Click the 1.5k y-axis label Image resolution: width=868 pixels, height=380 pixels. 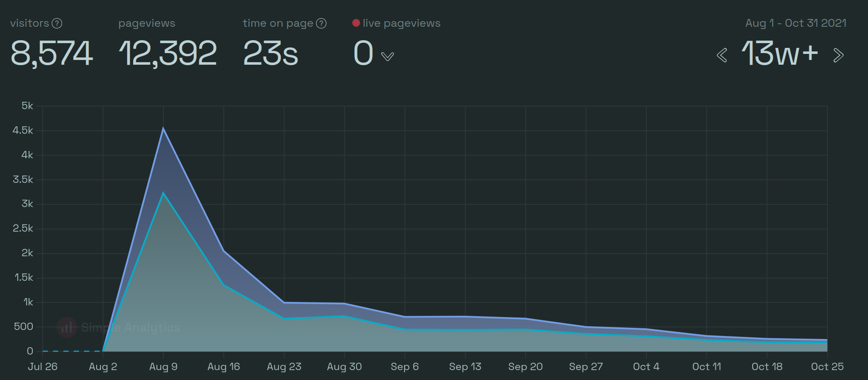click(24, 277)
